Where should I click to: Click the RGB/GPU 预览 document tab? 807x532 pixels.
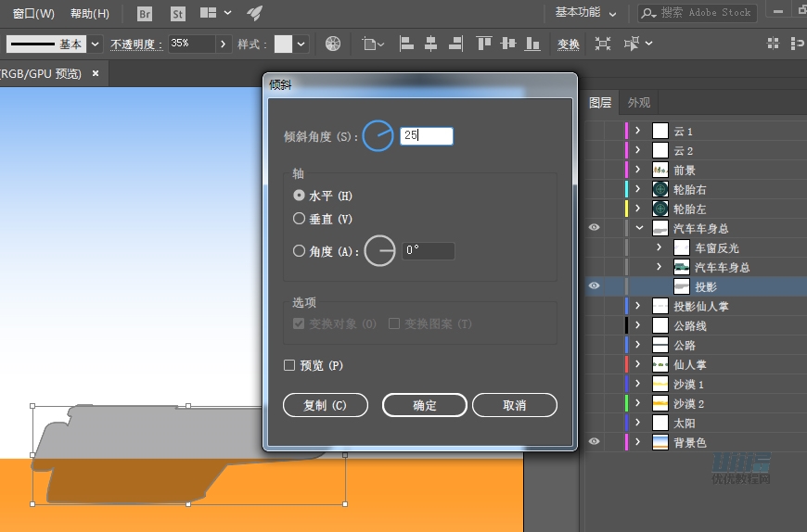tap(41, 74)
